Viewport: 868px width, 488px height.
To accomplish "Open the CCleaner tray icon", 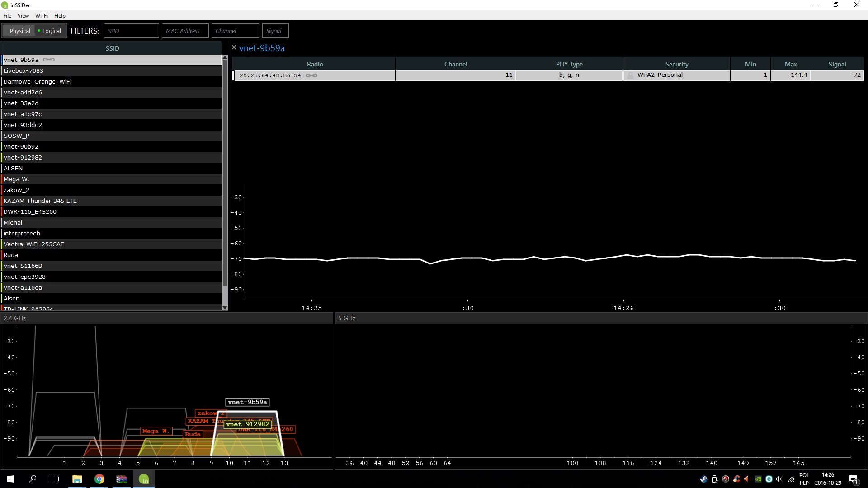I will (x=737, y=479).
